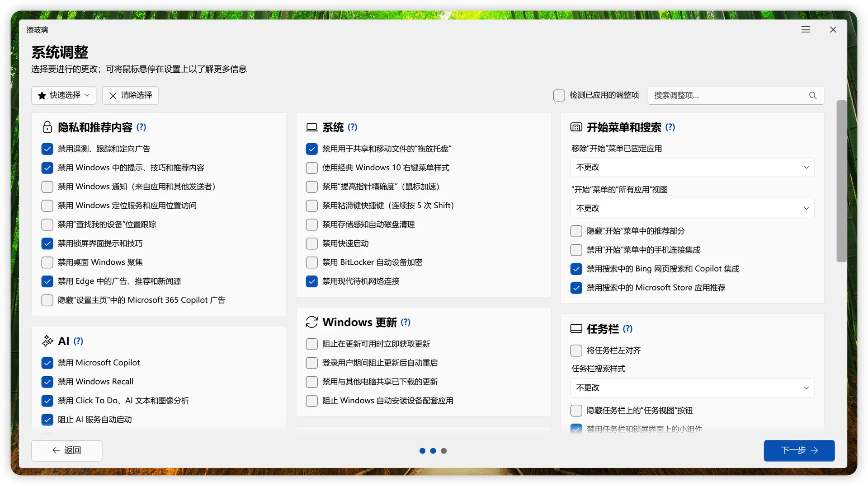Click the laptop icon beside 系统
This screenshot has height=486, width=868.
tap(311, 127)
